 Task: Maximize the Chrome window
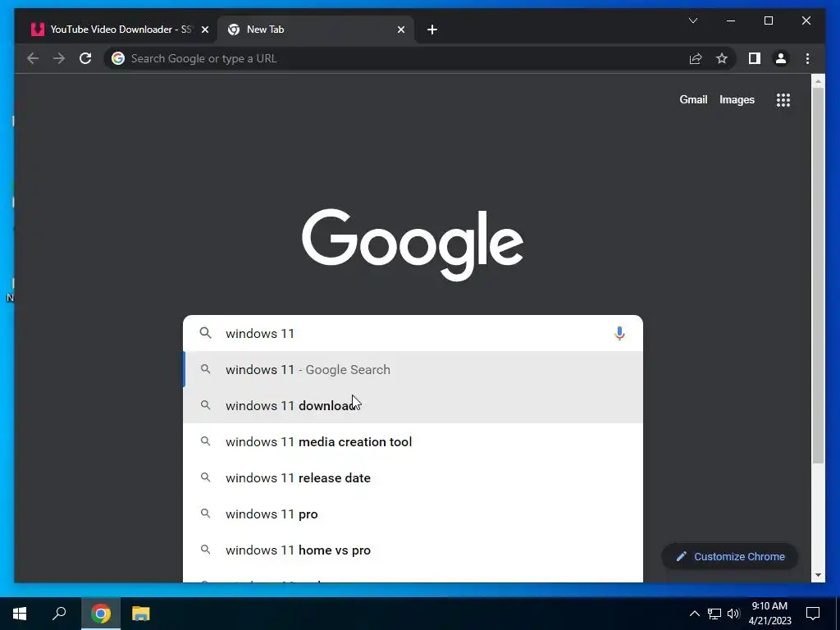click(x=768, y=21)
